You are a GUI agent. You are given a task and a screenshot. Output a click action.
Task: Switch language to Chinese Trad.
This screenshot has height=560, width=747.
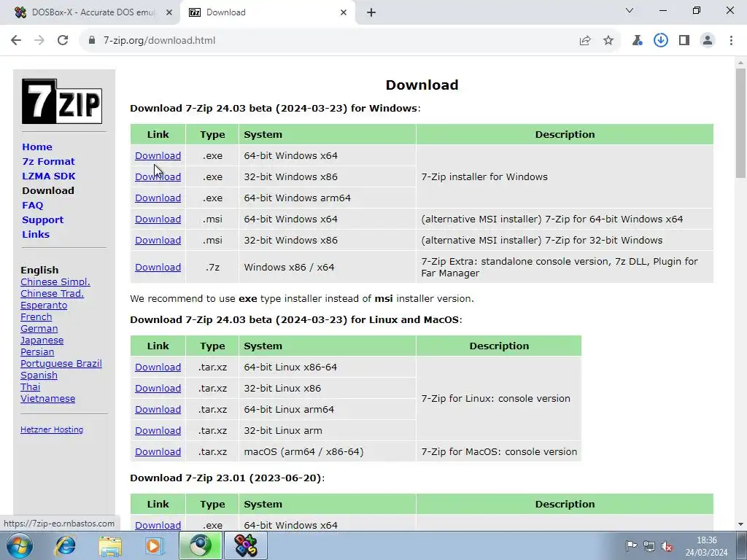(52, 294)
